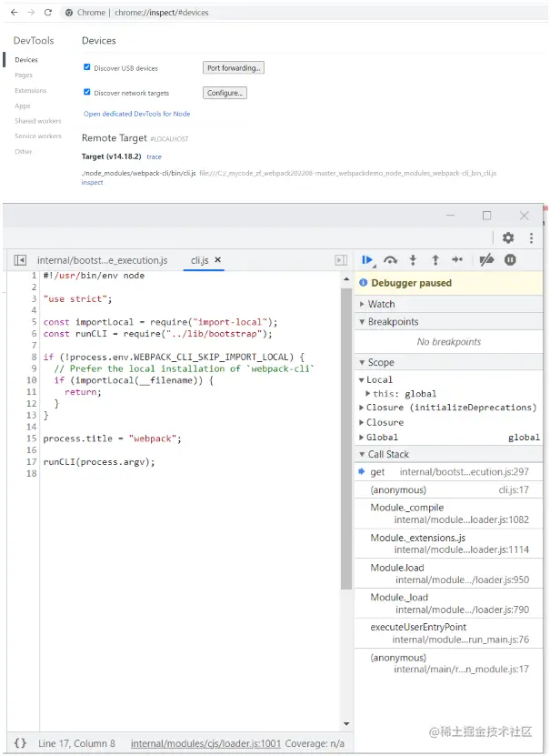Click line number 17 gutter
The image size is (550, 756).
pyautogui.click(x=31, y=462)
